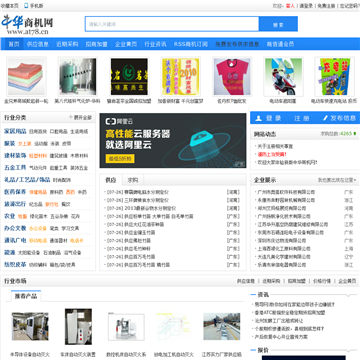Select the 推荐产品 tab
The width and height of the screenshot is (360, 360).
pos(26,296)
